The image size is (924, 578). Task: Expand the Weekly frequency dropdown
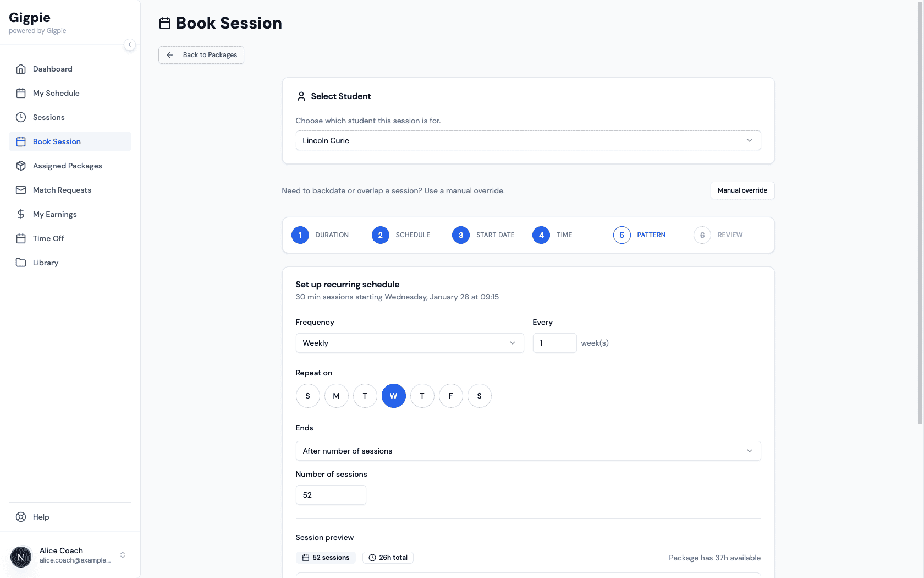click(x=409, y=343)
